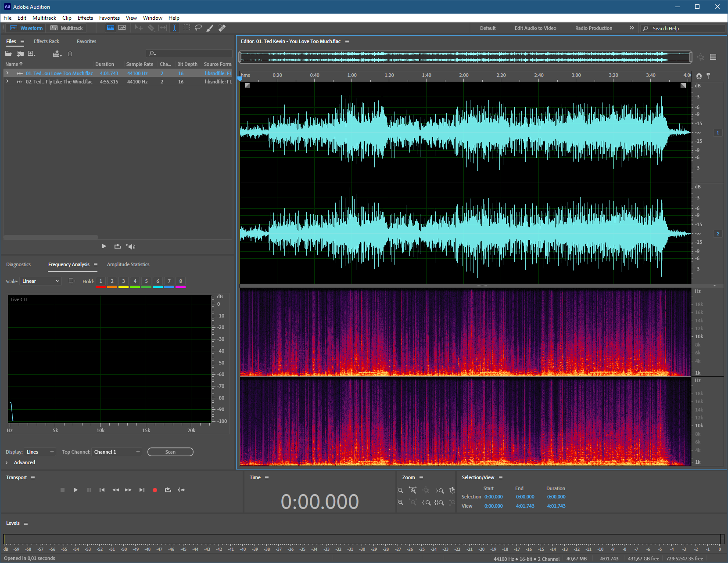Switch to the Effects Rack tab
This screenshot has height=563, width=728.
pos(47,41)
